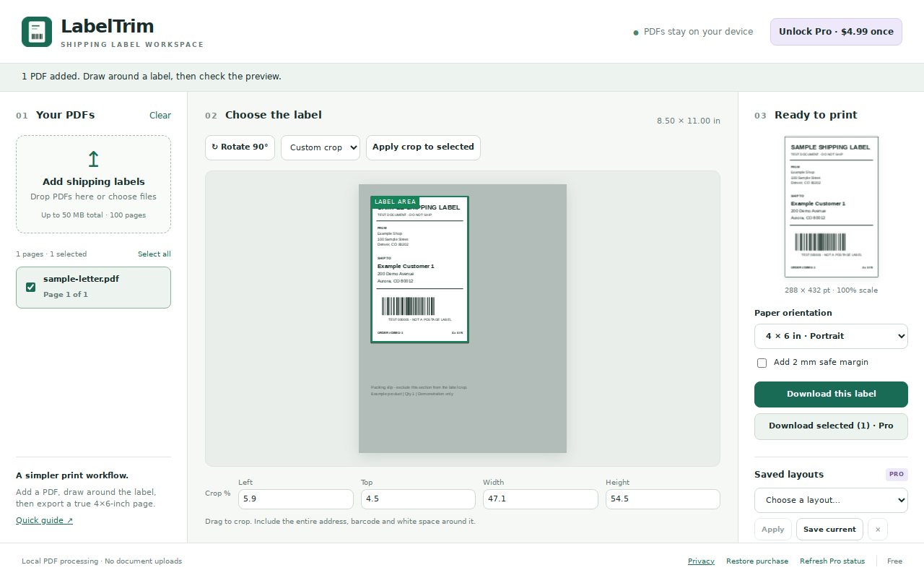Click the LABEL AREA crop tag
This screenshot has height=578, width=924.
[x=395, y=202]
